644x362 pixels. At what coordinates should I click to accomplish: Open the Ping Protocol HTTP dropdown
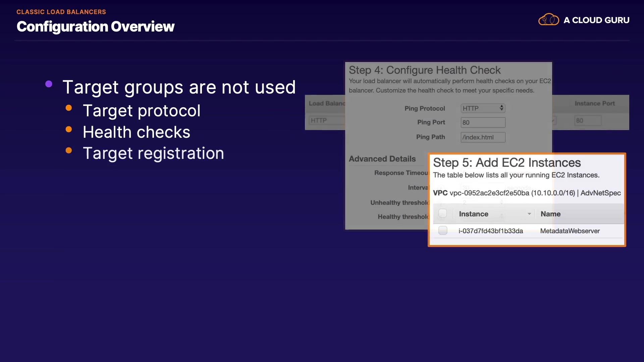tap(483, 108)
